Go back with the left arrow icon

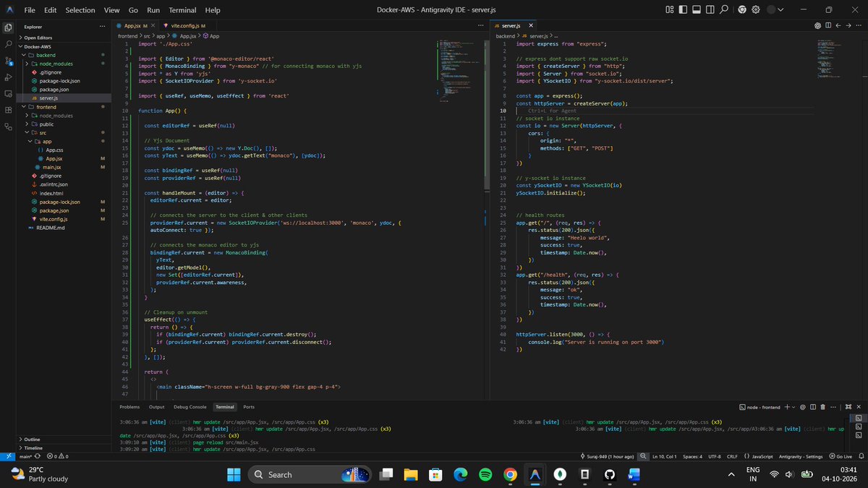(840, 25)
